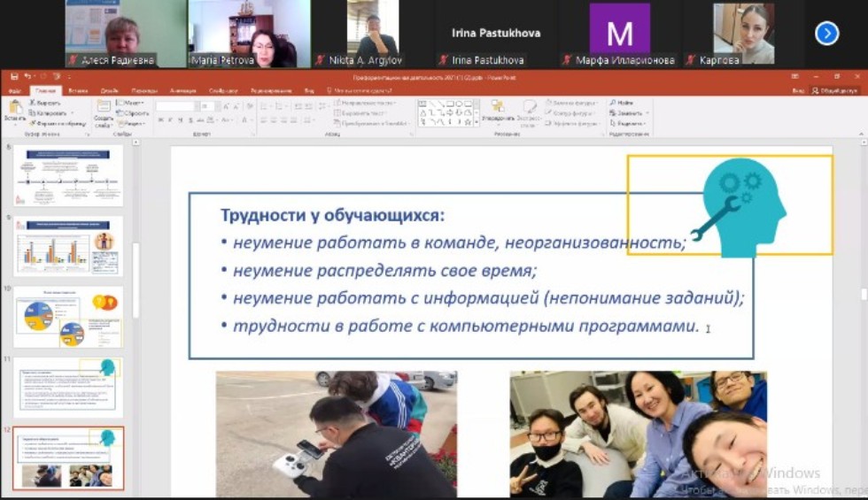Switch to Slide Show (Слайд-шоу) tab
The width and height of the screenshot is (868, 500).
coord(223,90)
